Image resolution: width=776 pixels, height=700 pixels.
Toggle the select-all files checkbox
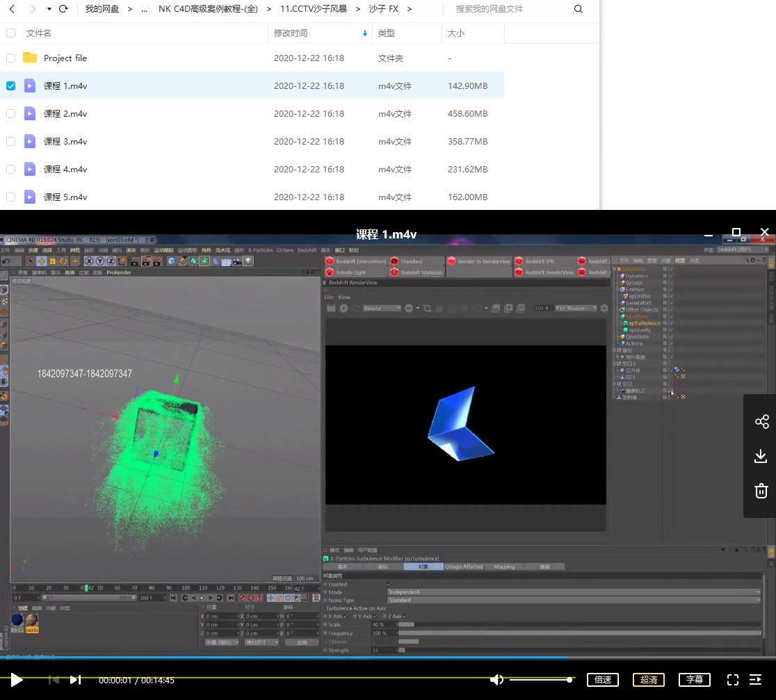tap(10, 33)
